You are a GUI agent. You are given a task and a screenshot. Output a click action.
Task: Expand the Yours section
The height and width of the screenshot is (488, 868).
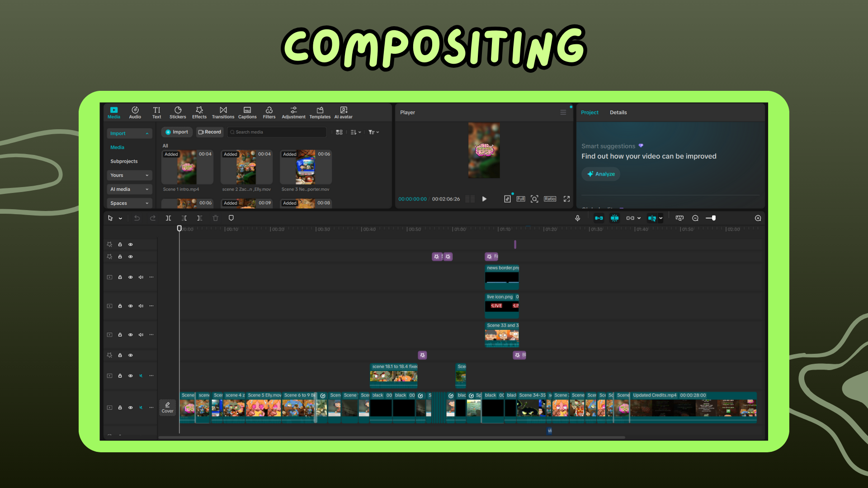[x=129, y=175]
